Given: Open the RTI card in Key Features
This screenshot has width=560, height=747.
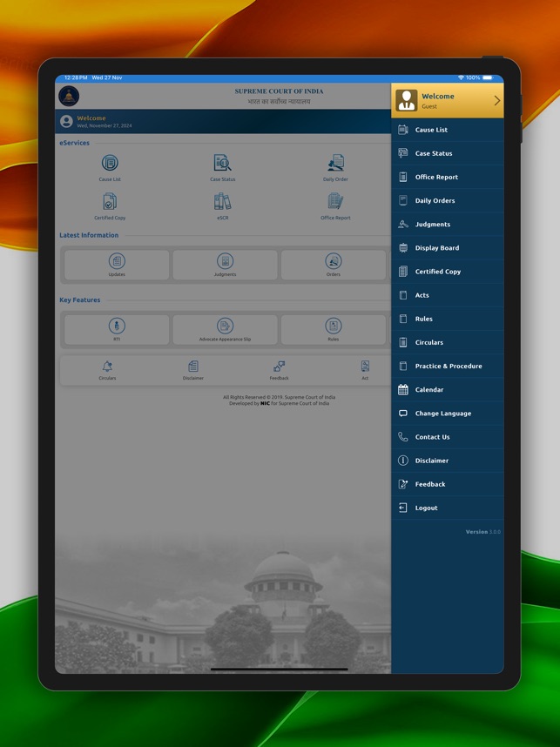Looking at the screenshot, I should click(x=117, y=330).
